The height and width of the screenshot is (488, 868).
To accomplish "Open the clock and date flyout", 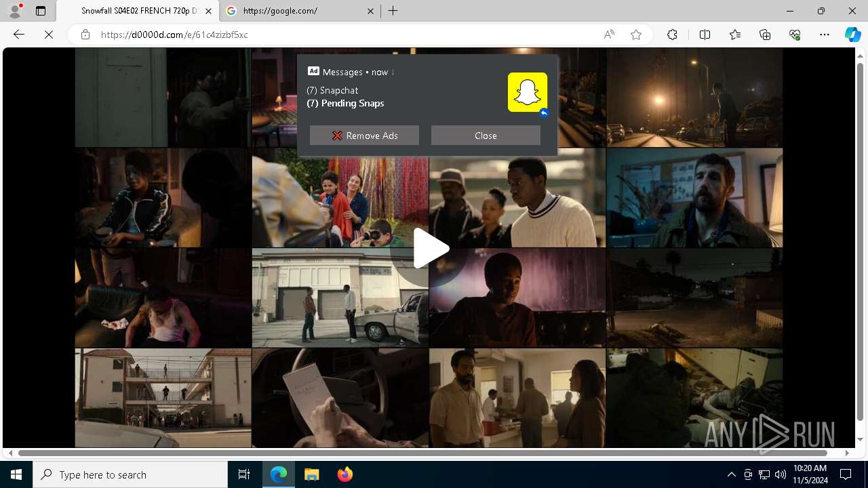I will (x=810, y=474).
